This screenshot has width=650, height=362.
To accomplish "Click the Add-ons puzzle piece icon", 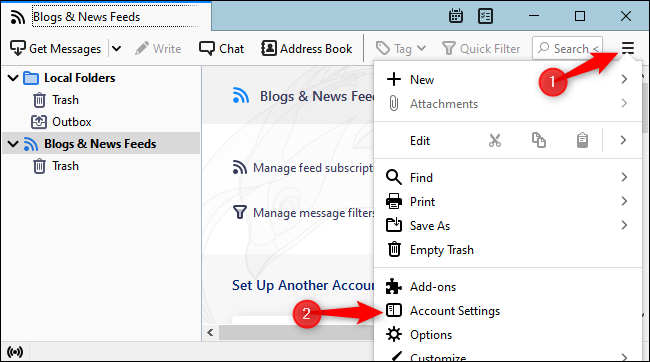I will [393, 287].
